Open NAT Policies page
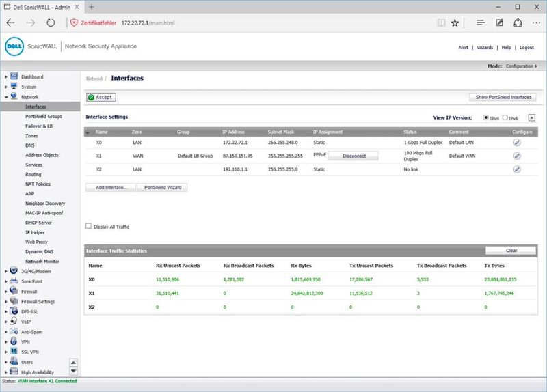547x392 pixels. 38,184
